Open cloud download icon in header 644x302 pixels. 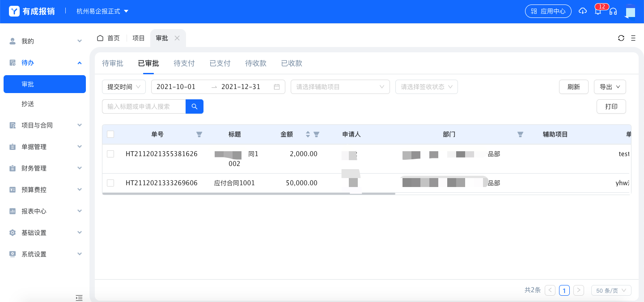[x=583, y=11]
